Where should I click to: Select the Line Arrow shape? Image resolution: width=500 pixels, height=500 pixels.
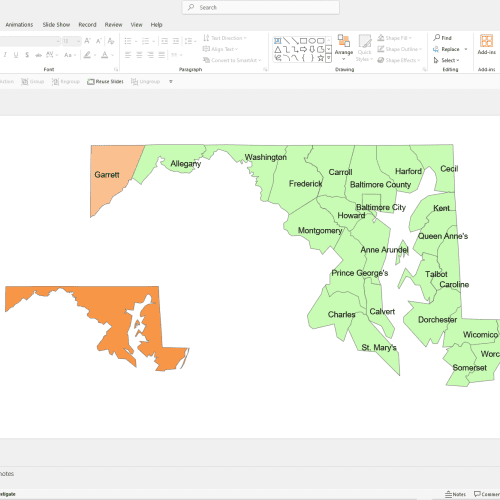tap(295, 41)
